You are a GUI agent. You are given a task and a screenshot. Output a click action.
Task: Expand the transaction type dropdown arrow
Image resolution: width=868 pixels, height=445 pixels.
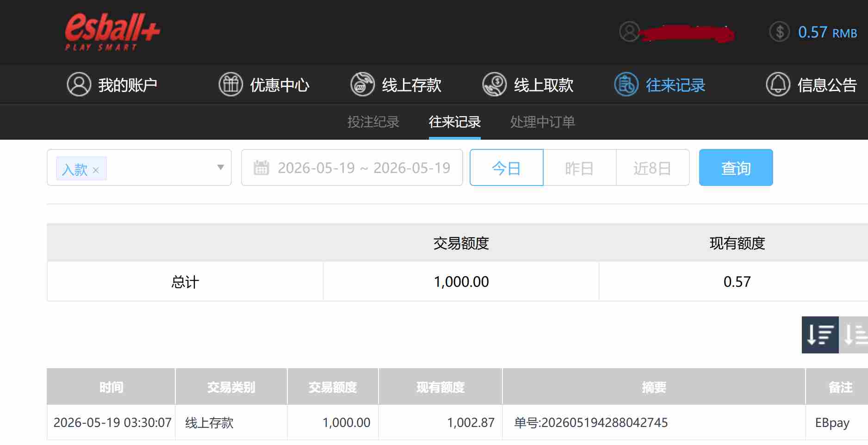coord(221,167)
